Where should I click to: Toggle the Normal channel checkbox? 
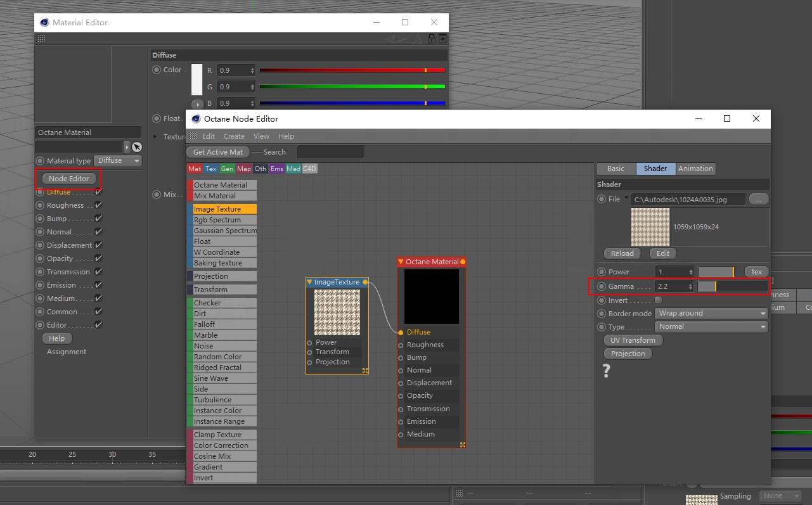coord(98,232)
